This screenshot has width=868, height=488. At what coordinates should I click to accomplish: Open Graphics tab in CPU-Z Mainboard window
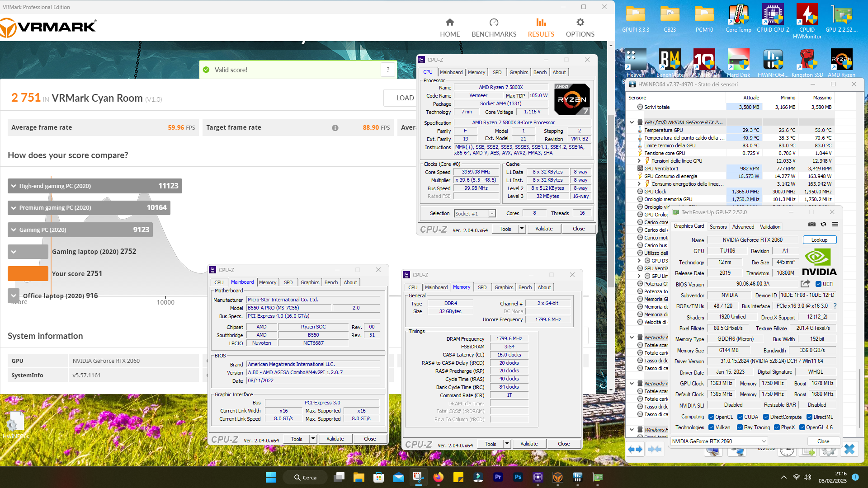tap(310, 282)
